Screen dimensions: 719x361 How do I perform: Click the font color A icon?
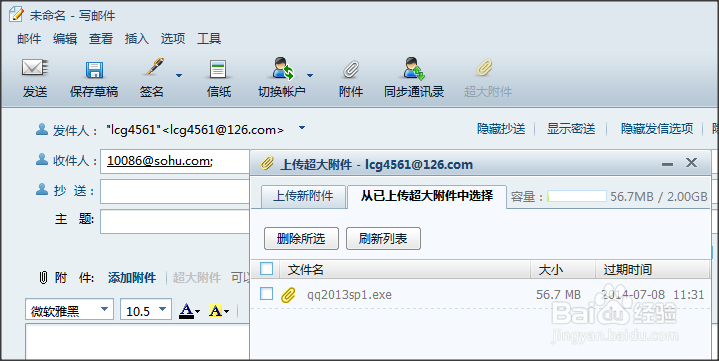coord(186,311)
